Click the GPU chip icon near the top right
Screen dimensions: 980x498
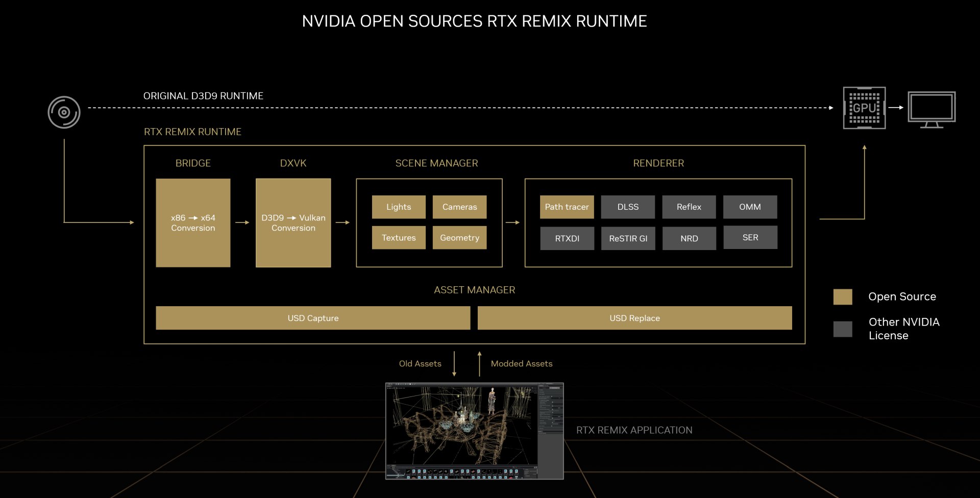click(864, 108)
